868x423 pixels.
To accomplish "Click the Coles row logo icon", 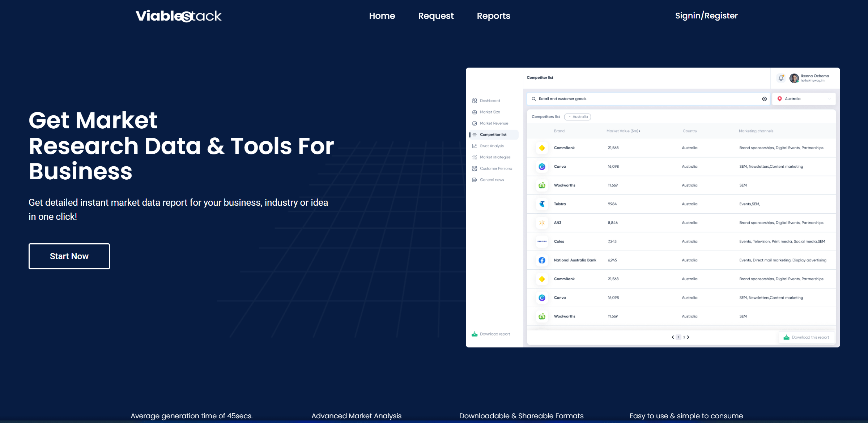I will click(x=542, y=242).
